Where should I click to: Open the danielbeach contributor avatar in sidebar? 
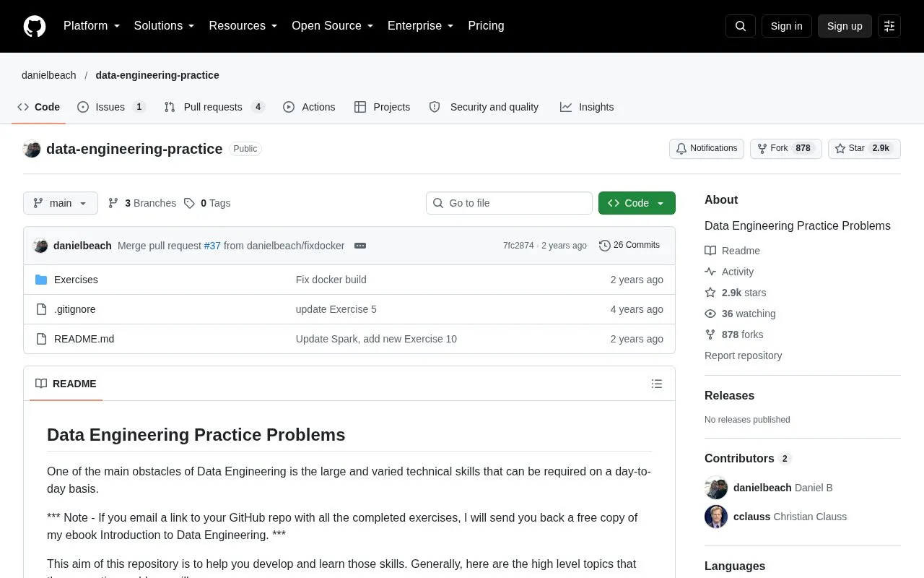716,488
